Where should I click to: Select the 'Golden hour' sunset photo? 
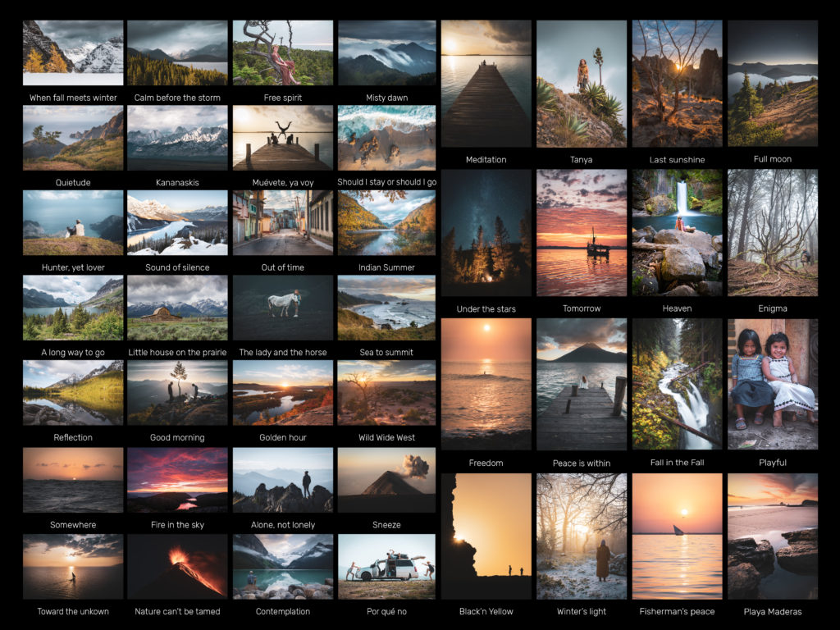point(283,393)
